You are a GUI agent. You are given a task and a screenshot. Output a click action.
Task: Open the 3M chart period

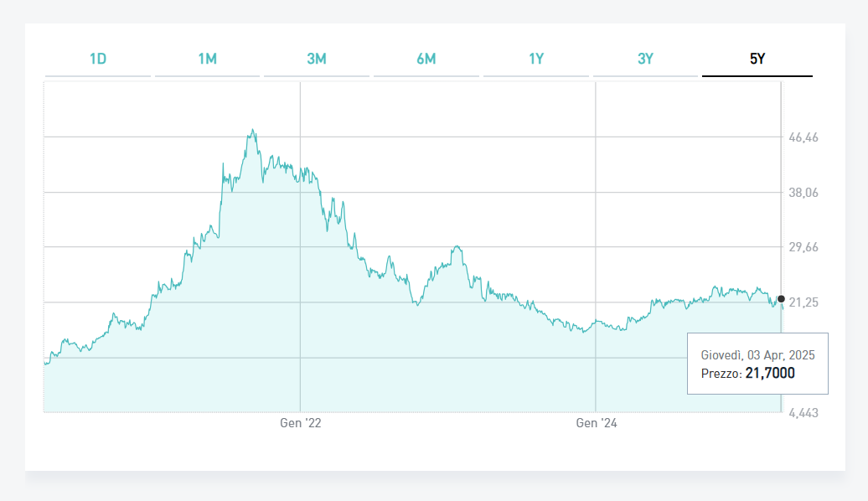click(317, 59)
